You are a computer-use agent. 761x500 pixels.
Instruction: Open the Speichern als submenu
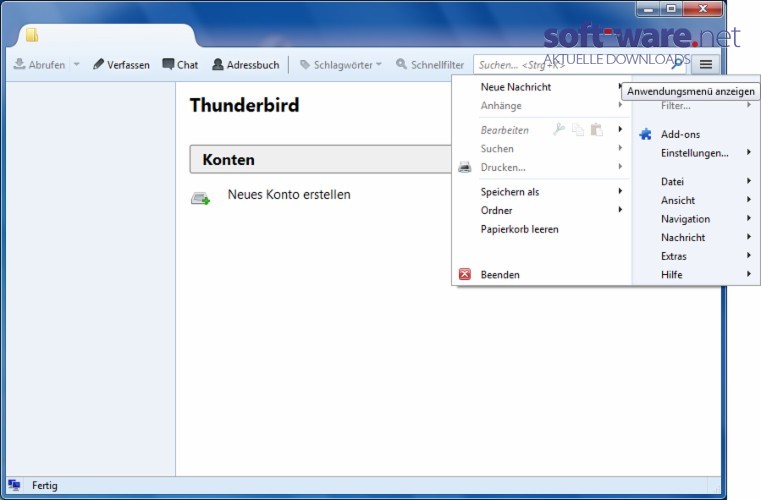click(542, 192)
